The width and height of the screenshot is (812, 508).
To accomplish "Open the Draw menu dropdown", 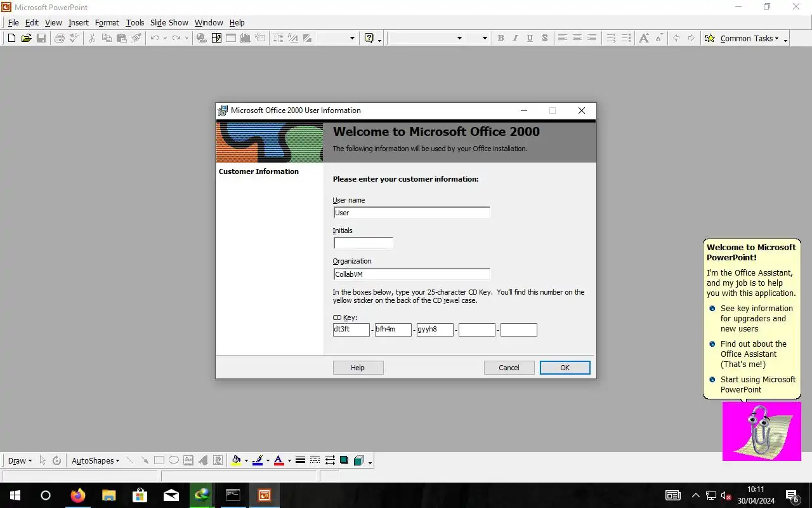I will click(x=20, y=460).
